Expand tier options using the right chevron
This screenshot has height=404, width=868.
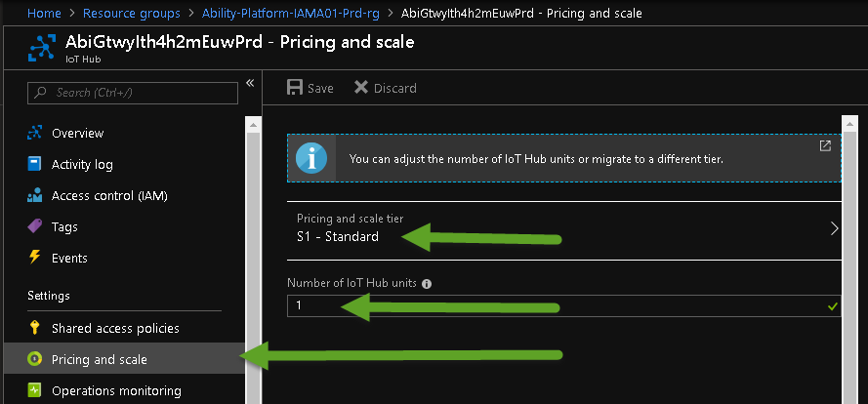tap(834, 228)
